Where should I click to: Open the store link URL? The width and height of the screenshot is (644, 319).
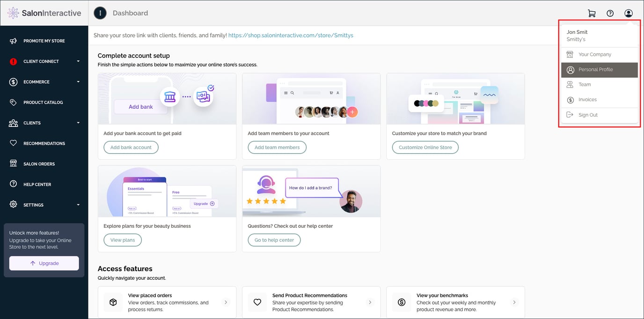(291, 35)
